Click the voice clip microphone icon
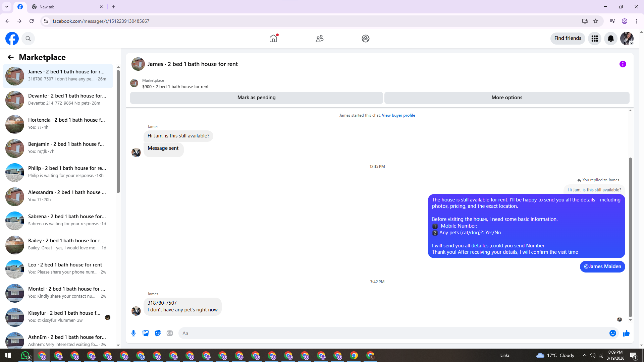The height and width of the screenshot is (362, 644). point(133,333)
